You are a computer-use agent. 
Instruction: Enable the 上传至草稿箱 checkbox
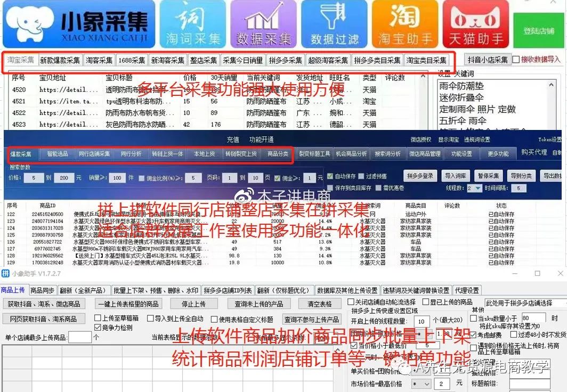tap(98, 318)
